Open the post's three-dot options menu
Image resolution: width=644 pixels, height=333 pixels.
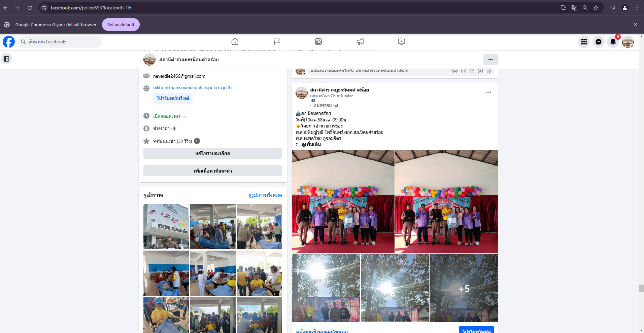[x=488, y=92]
